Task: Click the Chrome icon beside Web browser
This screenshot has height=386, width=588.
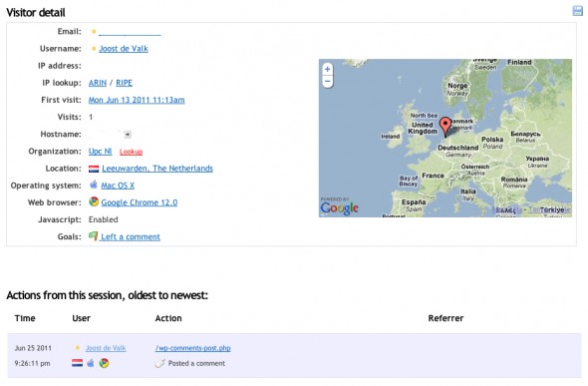Action: click(94, 201)
